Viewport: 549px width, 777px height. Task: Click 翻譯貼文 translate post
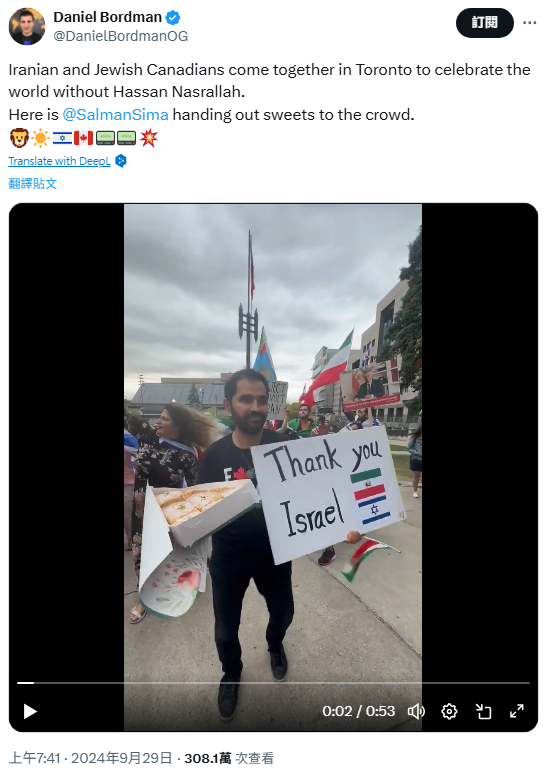pos(33,184)
